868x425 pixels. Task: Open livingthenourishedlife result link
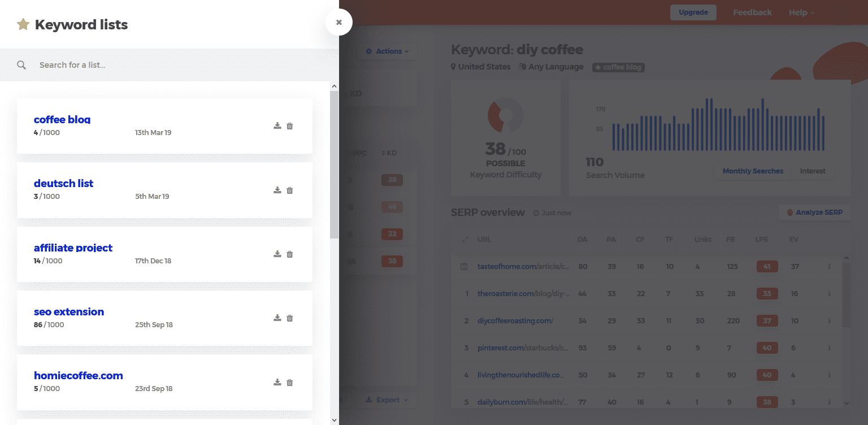tap(521, 375)
